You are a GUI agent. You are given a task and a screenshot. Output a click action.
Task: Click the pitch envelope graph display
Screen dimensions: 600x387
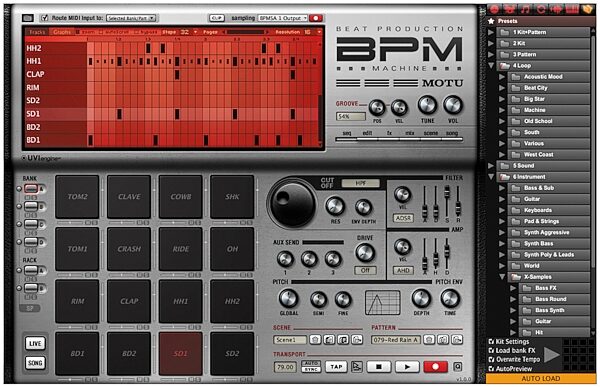coord(383,302)
